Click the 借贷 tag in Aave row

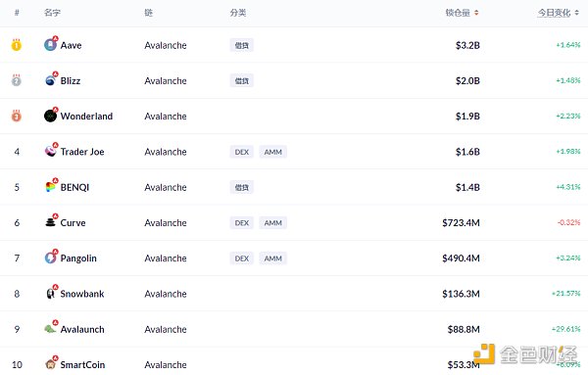coord(242,45)
